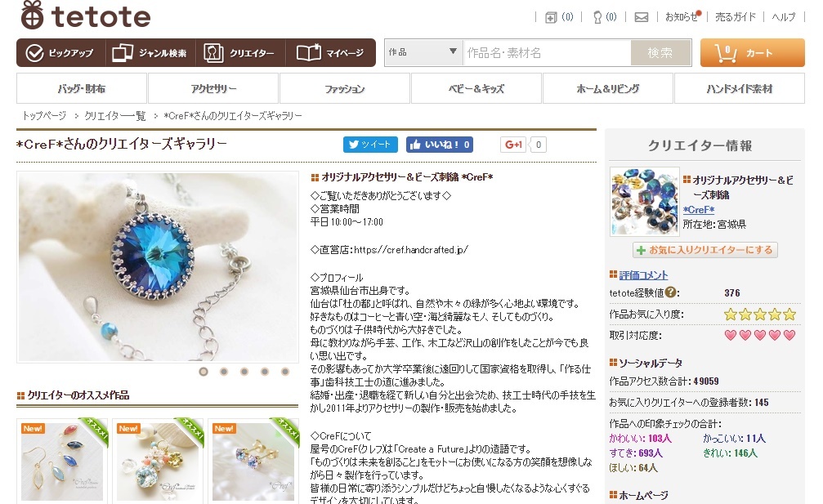Click the 作品名・素材名 search field
This screenshot has height=504, width=823.
pyautogui.click(x=548, y=52)
